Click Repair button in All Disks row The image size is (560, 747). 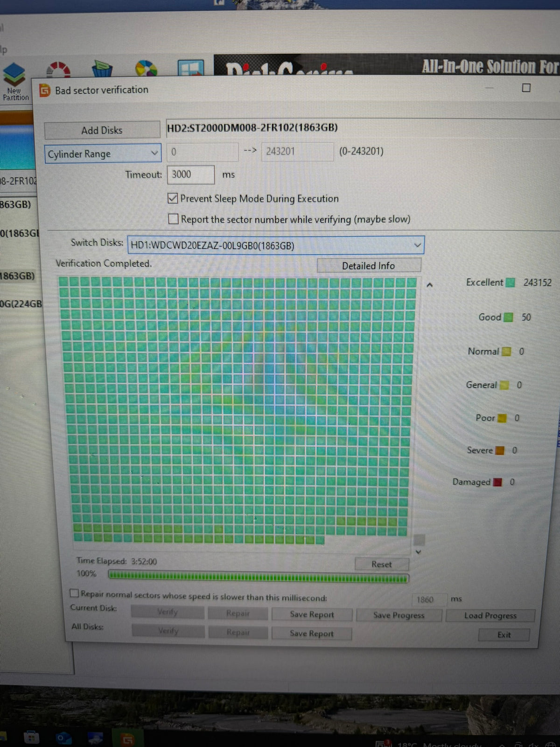point(238,632)
